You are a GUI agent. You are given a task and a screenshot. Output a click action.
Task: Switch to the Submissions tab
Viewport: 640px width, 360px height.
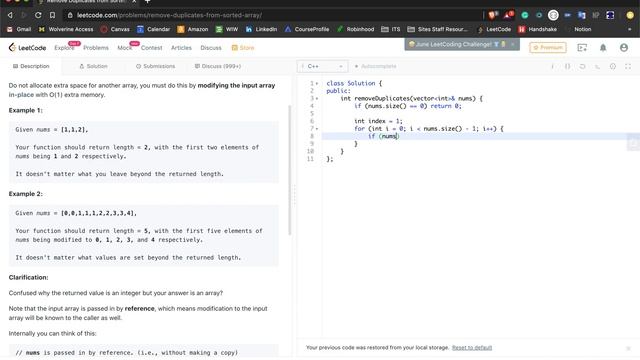156,66
